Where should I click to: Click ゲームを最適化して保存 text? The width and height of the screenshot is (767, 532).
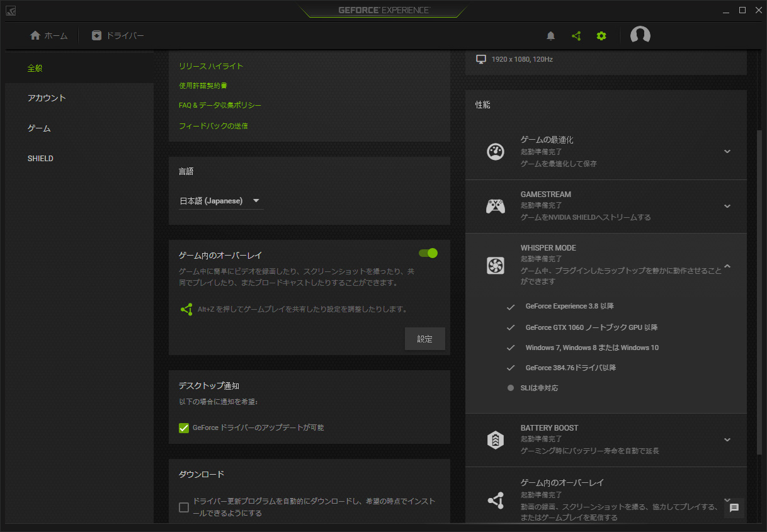click(x=559, y=164)
